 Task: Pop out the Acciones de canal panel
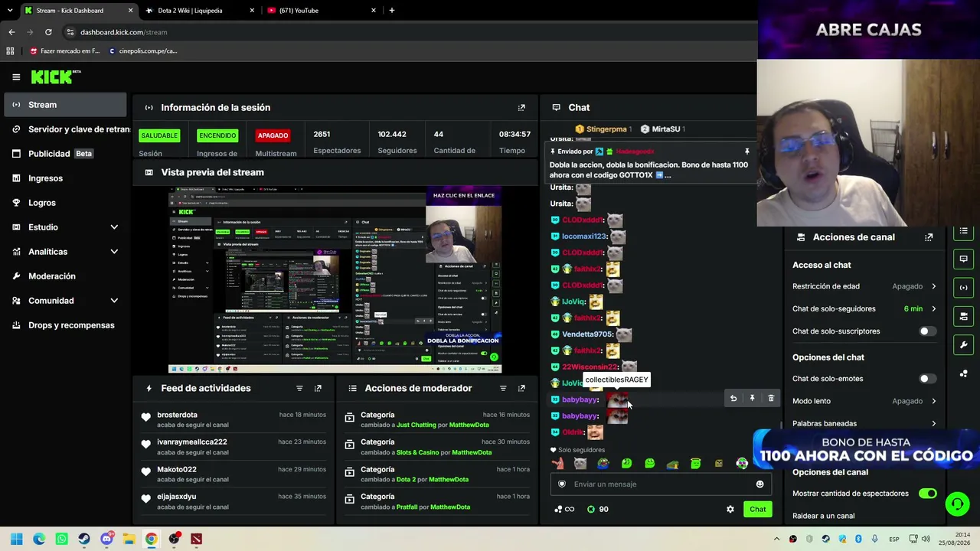(x=929, y=237)
